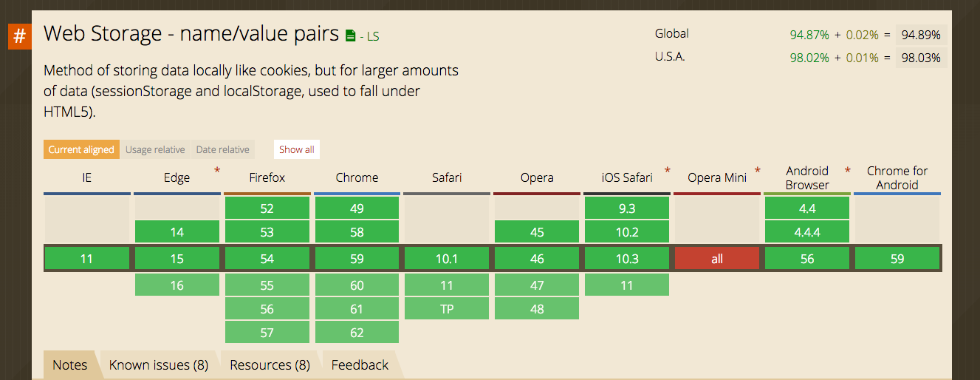980x380 pixels.
Task: Click the IE column header
Action: click(x=87, y=177)
